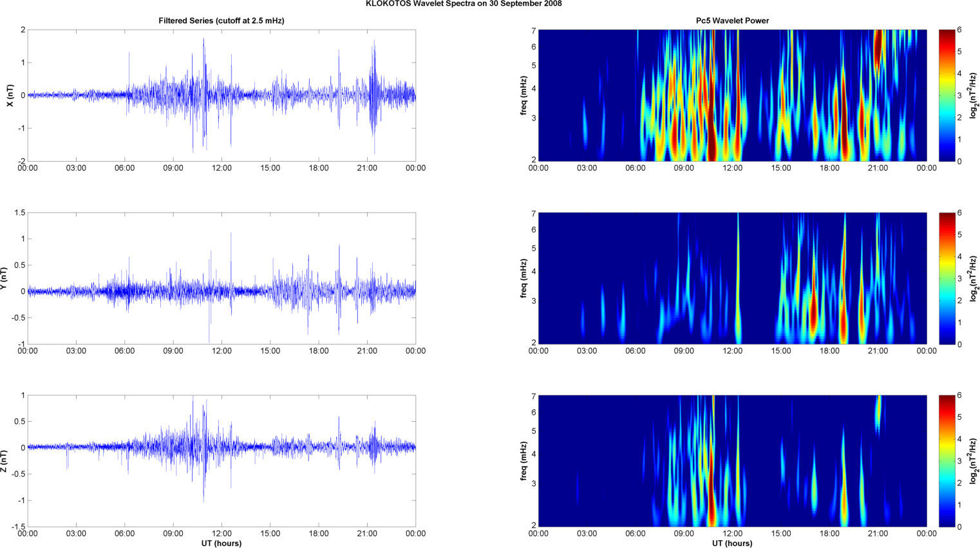Click the X (nT) axis label
The width and height of the screenshot is (980, 548).
coord(10,95)
